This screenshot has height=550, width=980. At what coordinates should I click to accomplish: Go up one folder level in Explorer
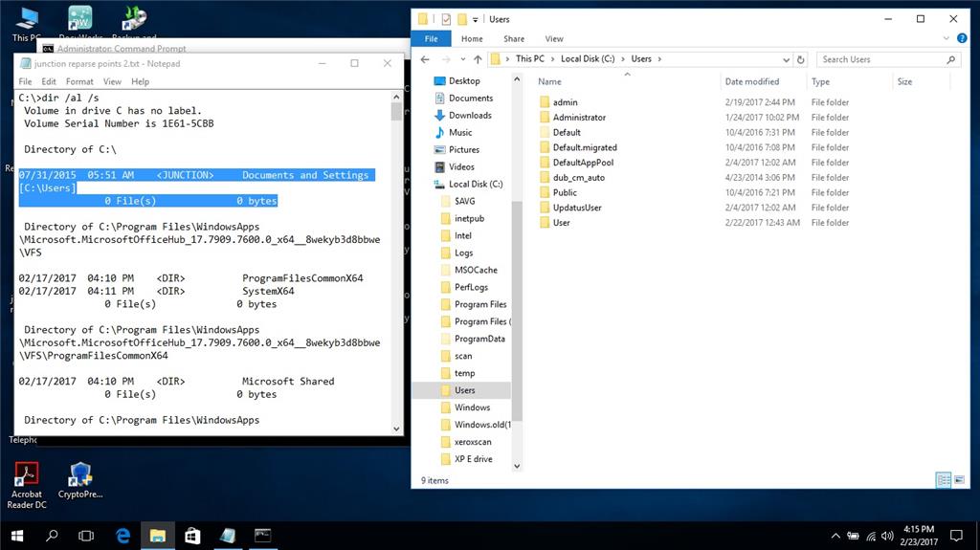tap(478, 59)
